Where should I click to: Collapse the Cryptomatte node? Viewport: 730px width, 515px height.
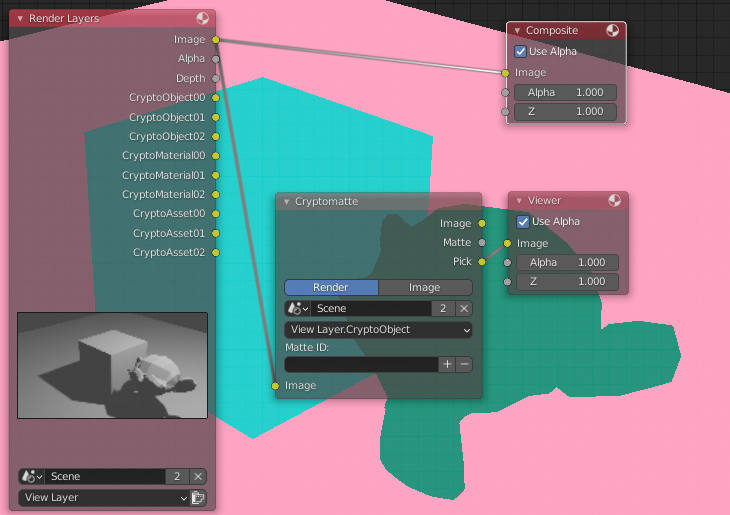click(286, 202)
